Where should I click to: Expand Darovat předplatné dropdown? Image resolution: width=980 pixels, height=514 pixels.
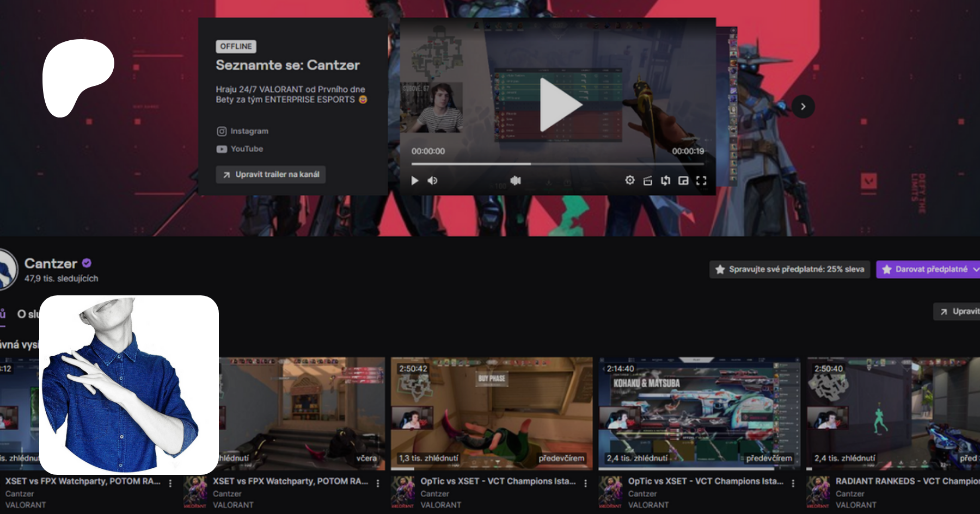976,269
